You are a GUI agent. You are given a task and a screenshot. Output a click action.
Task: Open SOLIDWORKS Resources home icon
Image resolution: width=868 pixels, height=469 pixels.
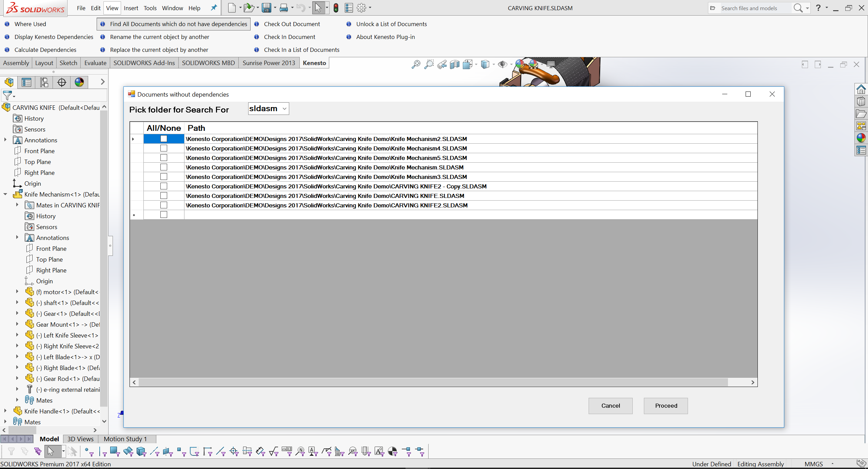861,89
